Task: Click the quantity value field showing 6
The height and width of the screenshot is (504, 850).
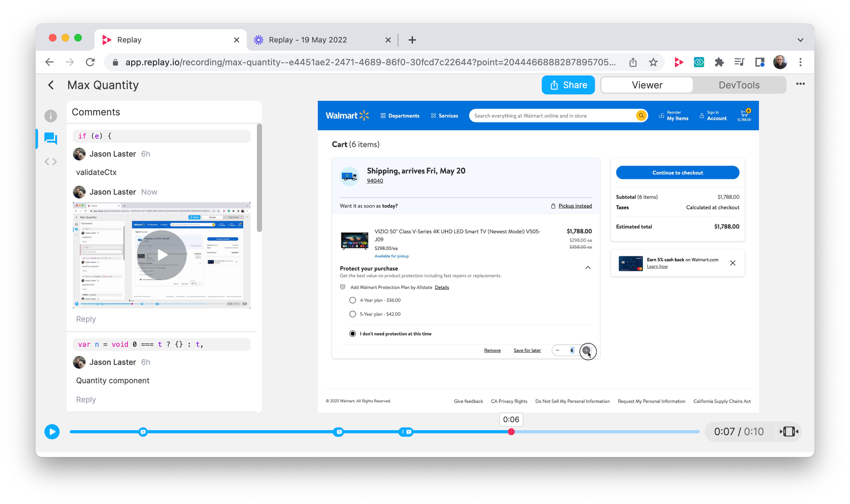Action: pyautogui.click(x=572, y=351)
